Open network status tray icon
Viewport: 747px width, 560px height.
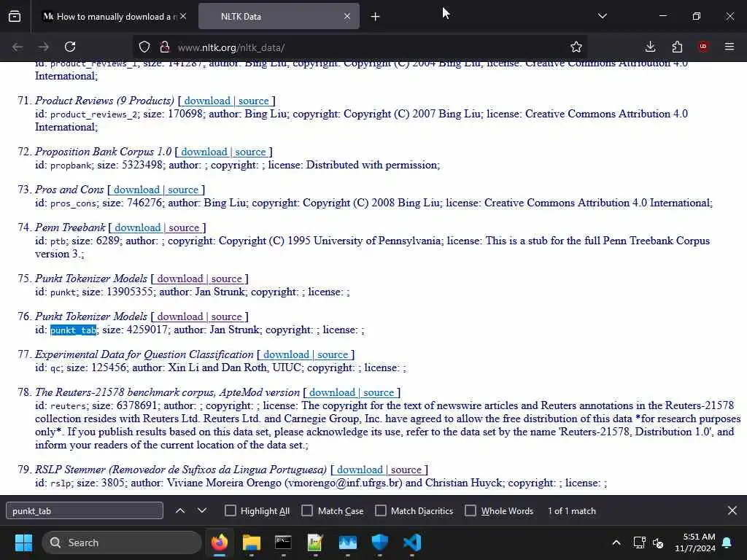coord(639,542)
